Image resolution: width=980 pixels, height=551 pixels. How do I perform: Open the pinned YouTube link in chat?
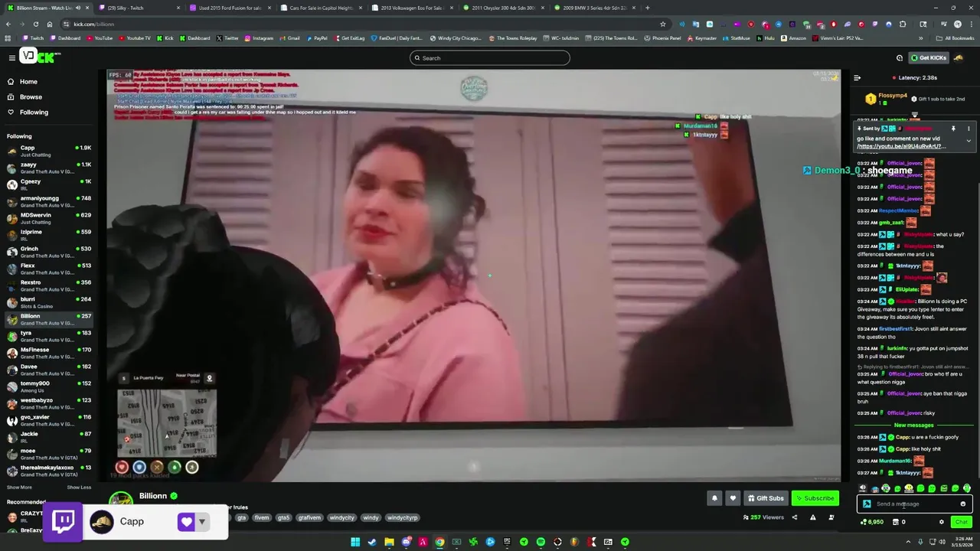click(901, 146)
